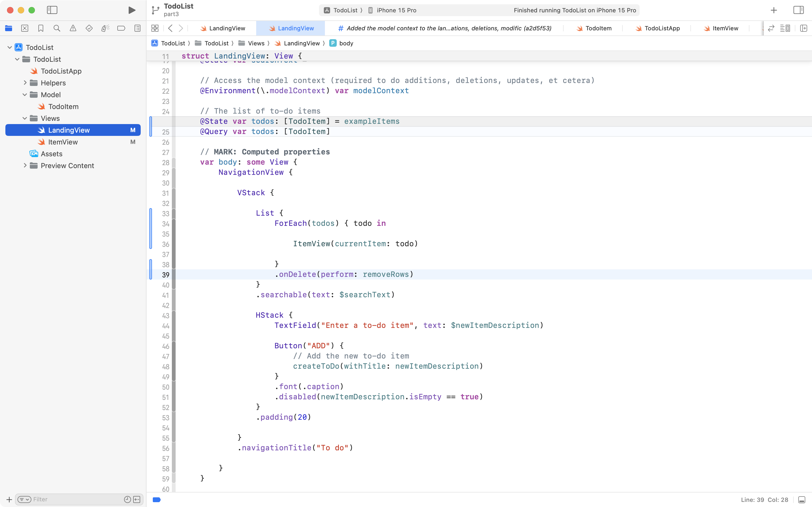Open the Breakpoint navigator tag icon

coord(121,28)
